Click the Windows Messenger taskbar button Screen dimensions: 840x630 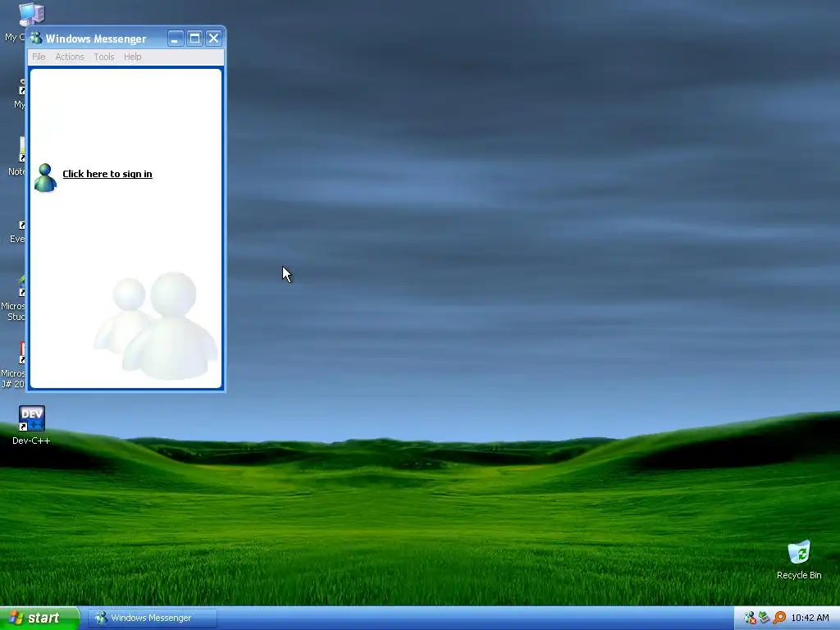[153, 618]
